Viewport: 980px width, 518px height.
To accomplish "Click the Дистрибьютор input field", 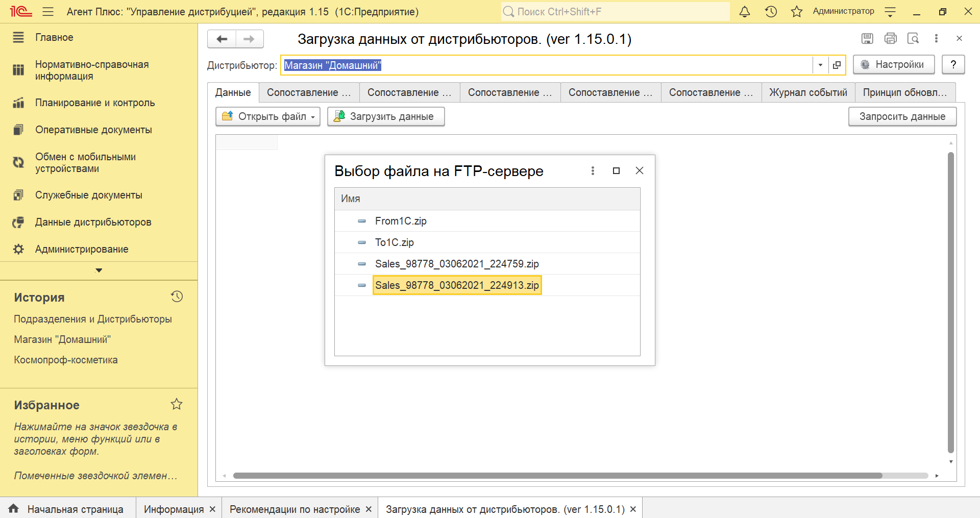I will click(x=547, y=65).
